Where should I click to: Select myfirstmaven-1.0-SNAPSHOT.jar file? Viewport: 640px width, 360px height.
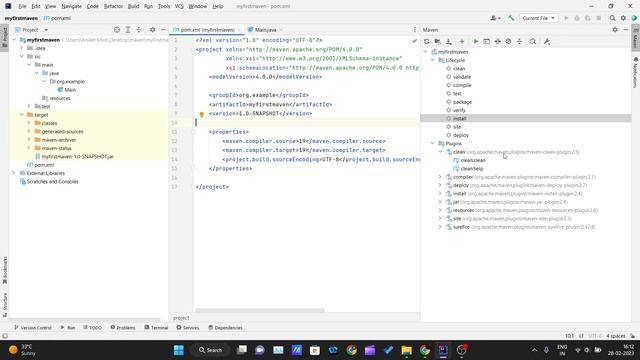click(x=78, y=156)
